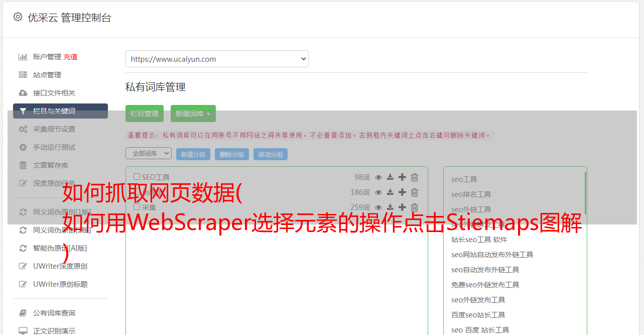Screen dimensions: 644x335
Task: Click the server icon for 站点管理
Action: click(23, 75)
